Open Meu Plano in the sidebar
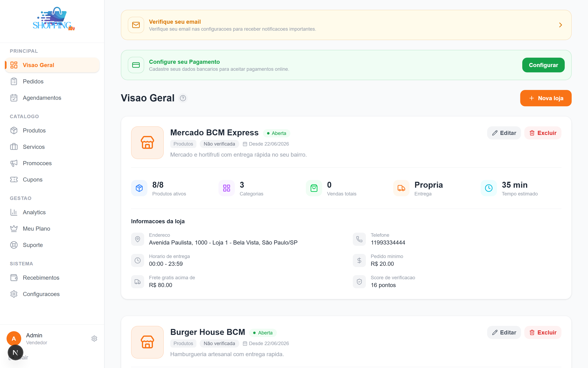Screen dimensions: 588x368 [52, 229]
